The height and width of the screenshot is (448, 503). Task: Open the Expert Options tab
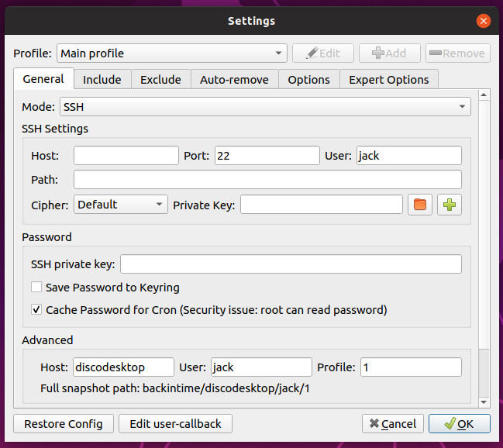[389, 80]
